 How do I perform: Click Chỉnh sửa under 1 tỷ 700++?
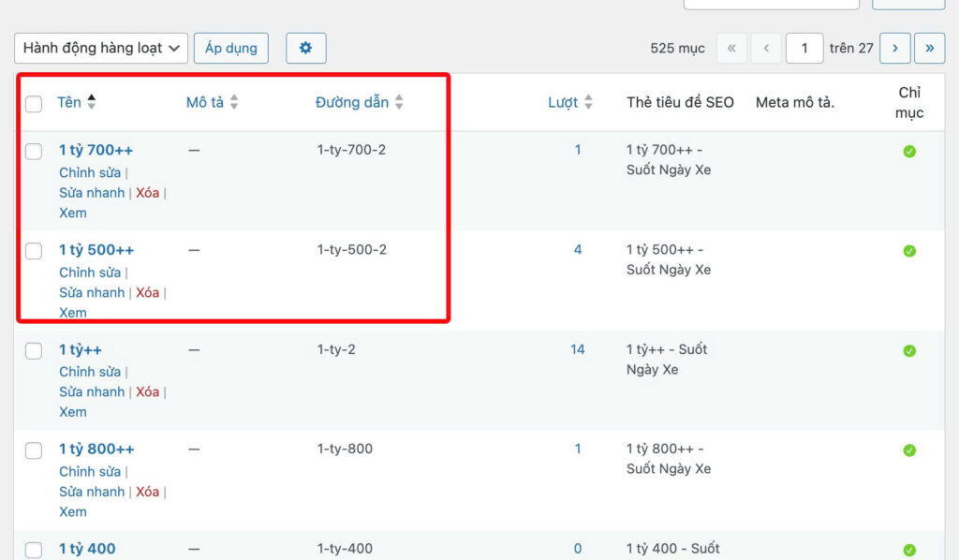click(x=90, y=172)
